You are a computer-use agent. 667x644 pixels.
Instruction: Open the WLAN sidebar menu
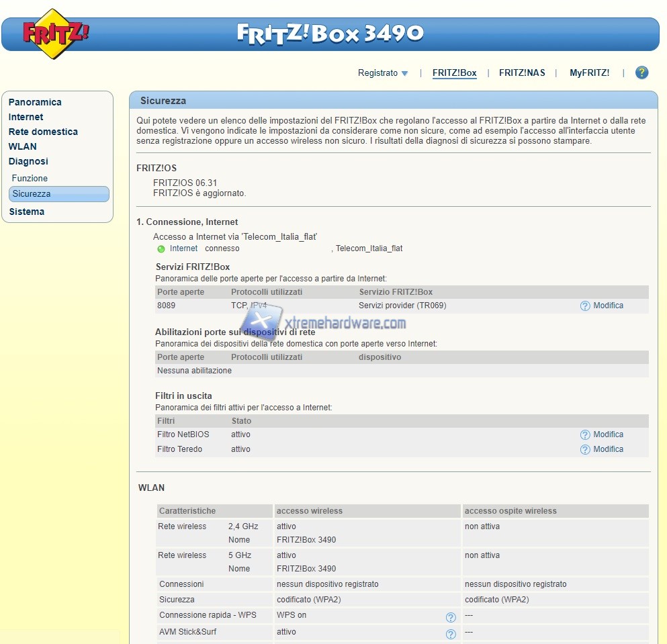(x=22, y=146)
